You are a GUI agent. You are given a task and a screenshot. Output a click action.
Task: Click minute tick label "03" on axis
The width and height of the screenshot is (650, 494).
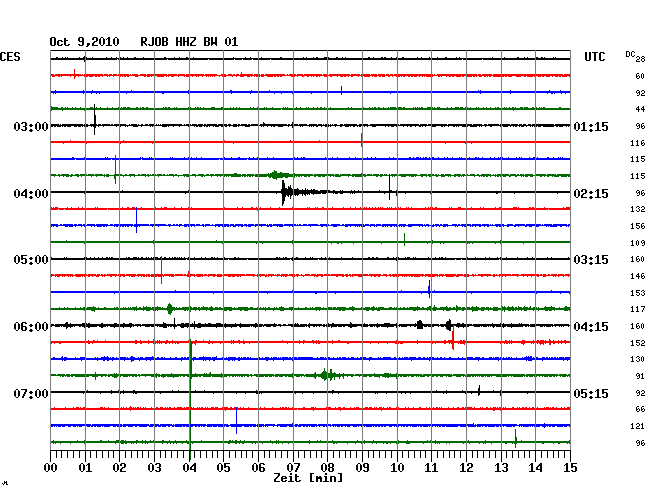[x=154, y=468]
